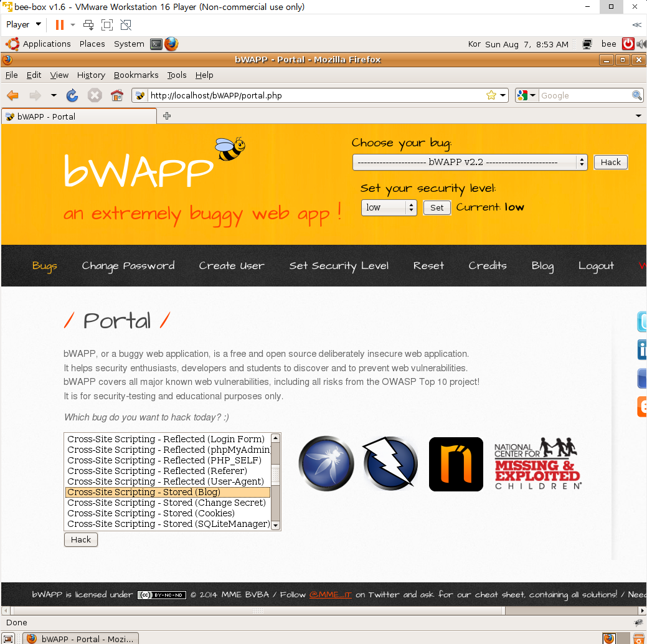Follow the @MME_IT Twitter link
This screenshot has width=647, height=644.
point(330,594)
